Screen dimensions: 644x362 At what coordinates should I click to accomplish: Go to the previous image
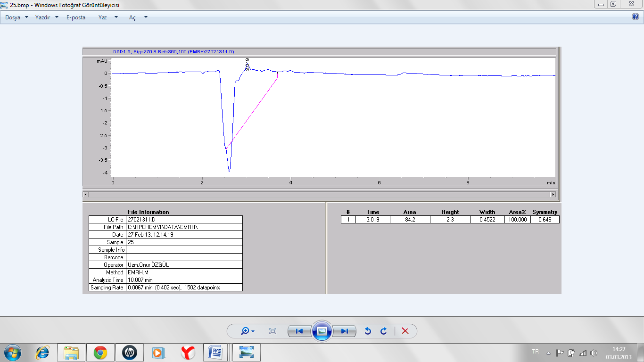click(x=299, y=331)
